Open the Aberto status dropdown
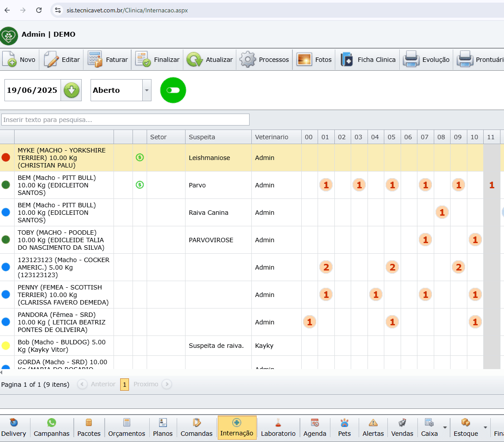This screenshot has width=504, height=442. 146,90
